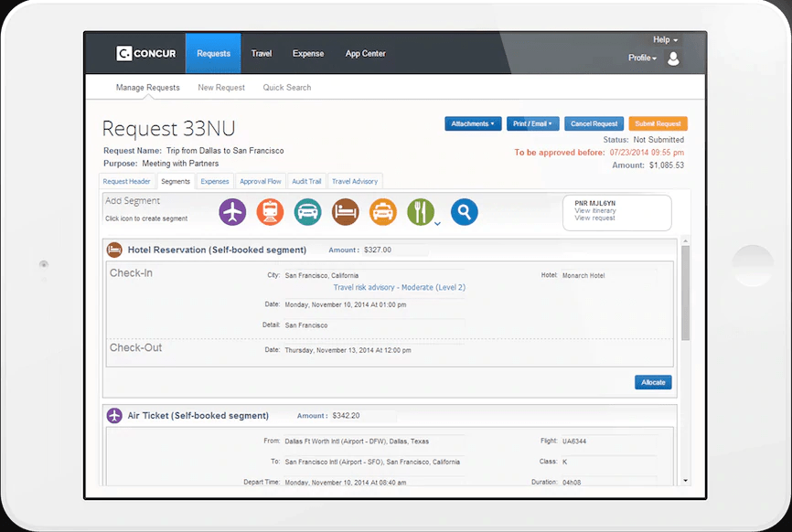Open the Travel risk advisory Moderate Level 2 link

click(x=399, y=287)
